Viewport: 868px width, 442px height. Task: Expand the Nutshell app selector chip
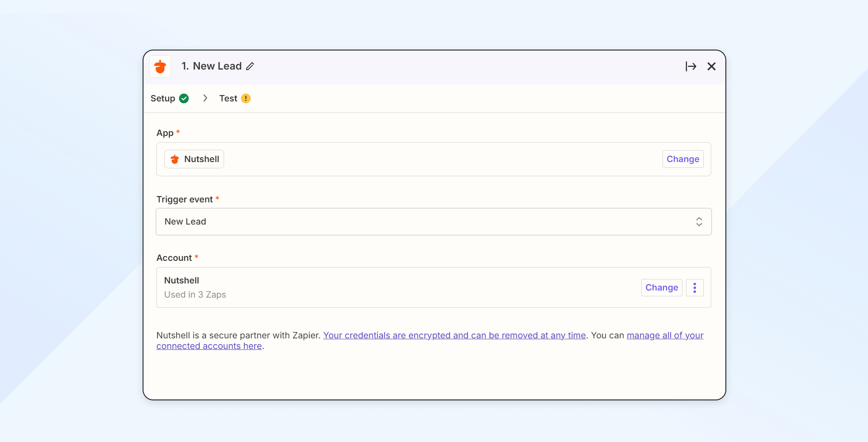(194, 159)
